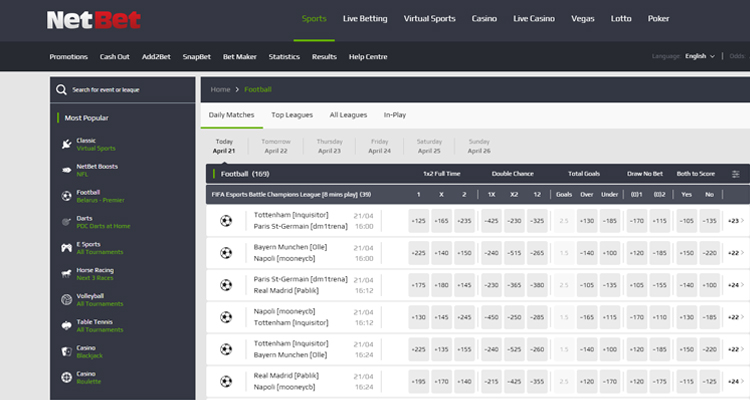Go to the Vegas section
Viewport: 750px width, 400px height.
click(583, 19)
